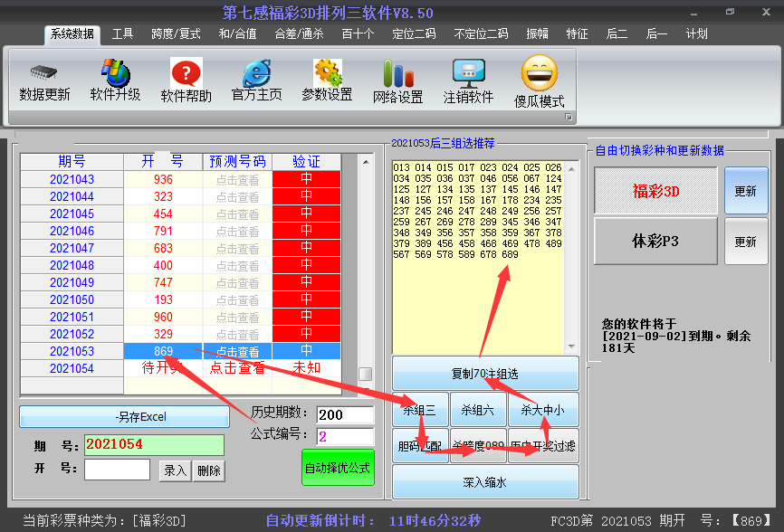This screenshot has width=784, height=532.
Task: Click the 录入 button
Action: tap(175, 470)
